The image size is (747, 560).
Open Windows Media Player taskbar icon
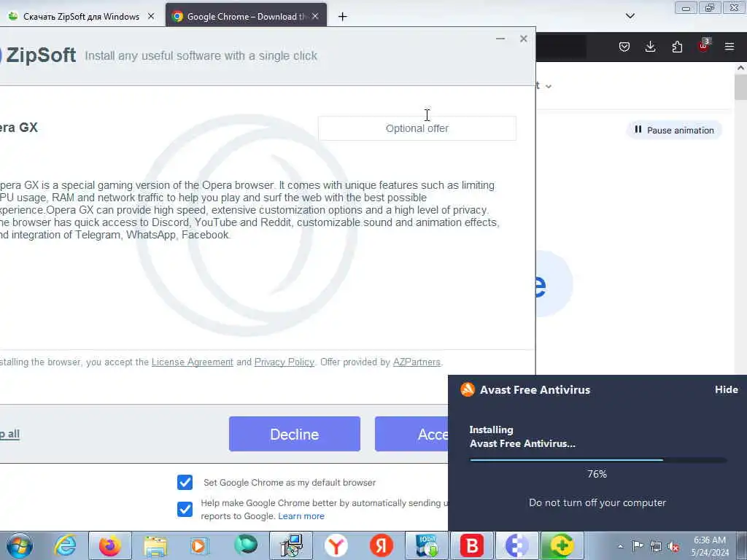pyautogui.click(x=200, y=545)
